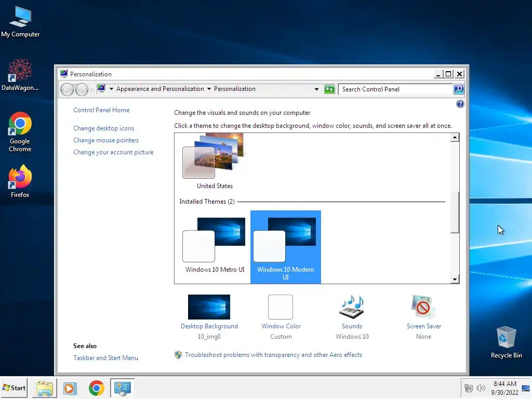The height and width of the screenshot is (399, 532).
Task: Select the Windows 10 Metro UI theme
Action: tap(215, 245)
